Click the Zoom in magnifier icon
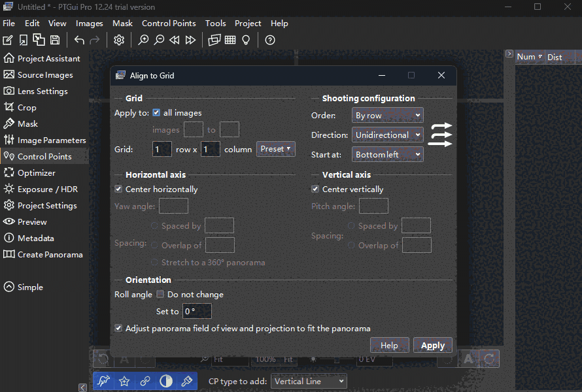Image resolution: width=582 pixels, height=392 pixels. (144, 40)
